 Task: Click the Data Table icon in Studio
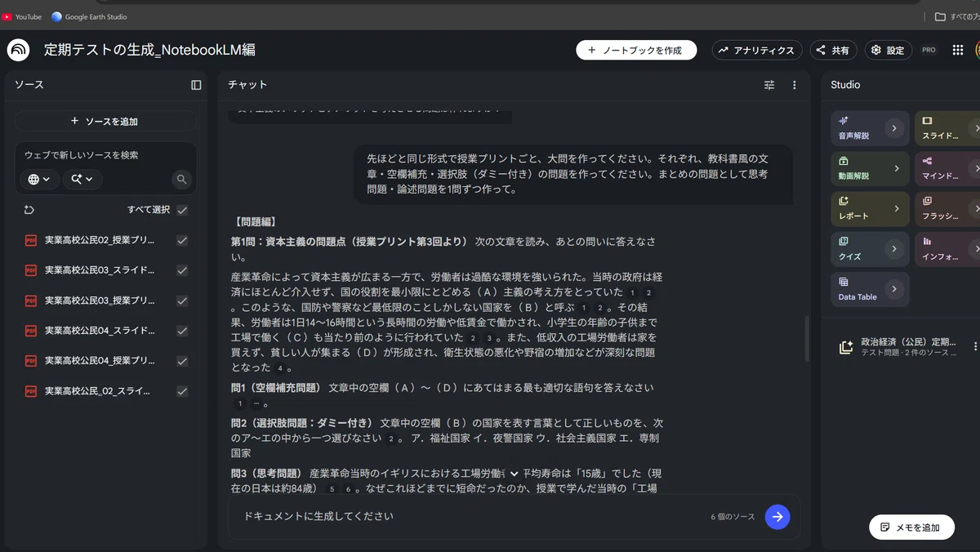pyautogui.click(x=844, y=282)
